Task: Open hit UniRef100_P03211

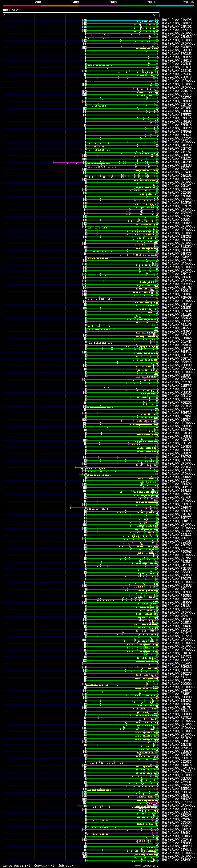Action: pos(177,609)
